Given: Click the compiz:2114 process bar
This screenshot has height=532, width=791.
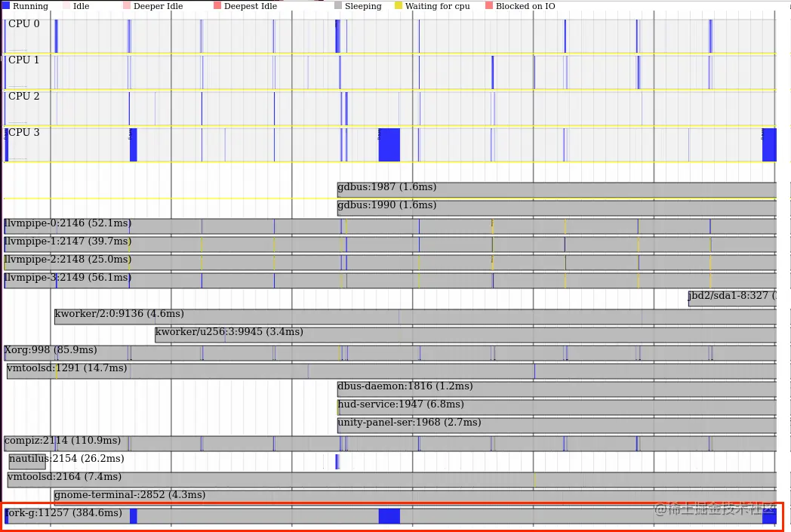Looking at the screenshot, I should pos(390,444).
